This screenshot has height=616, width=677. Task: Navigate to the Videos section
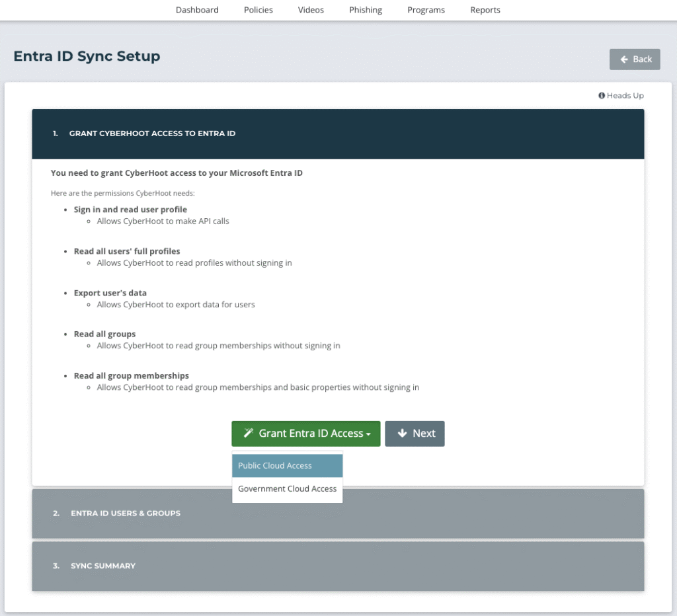pos(311,10)
